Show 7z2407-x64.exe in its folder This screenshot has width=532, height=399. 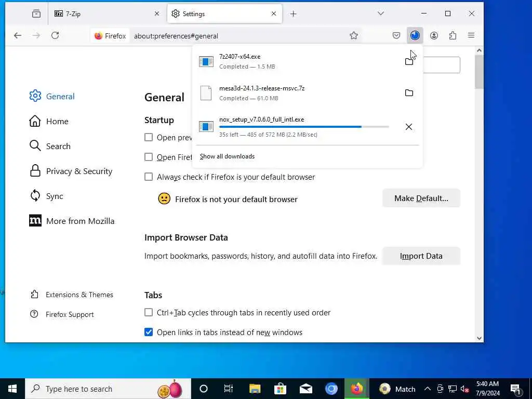[409, 61]
